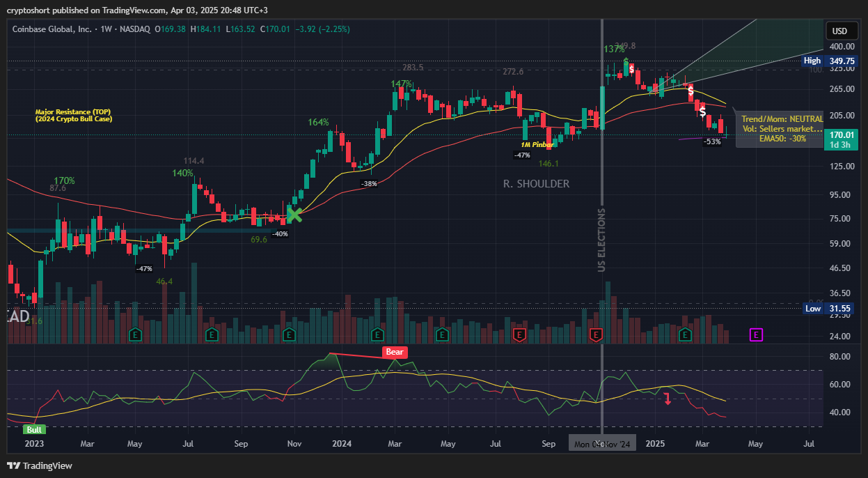This screenshot has width=868, height=478.
Task: Select the Low 31.55 price label
Action: point(829,309)
